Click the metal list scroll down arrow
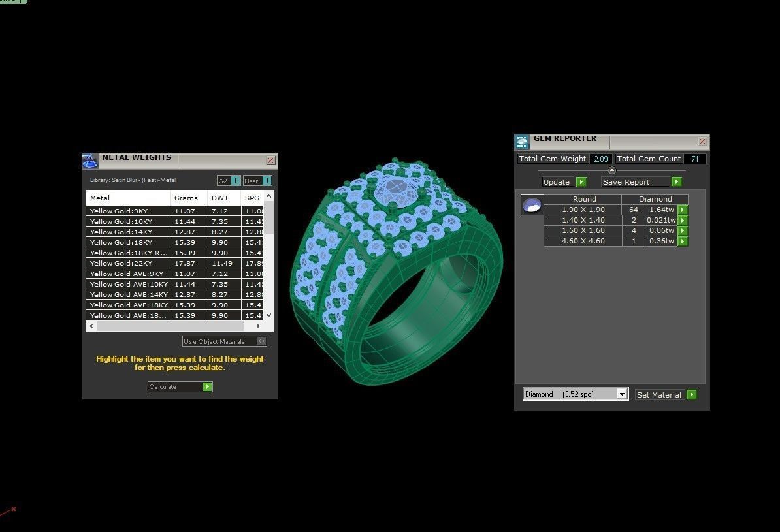780x532 pixels. pos(268,315)
